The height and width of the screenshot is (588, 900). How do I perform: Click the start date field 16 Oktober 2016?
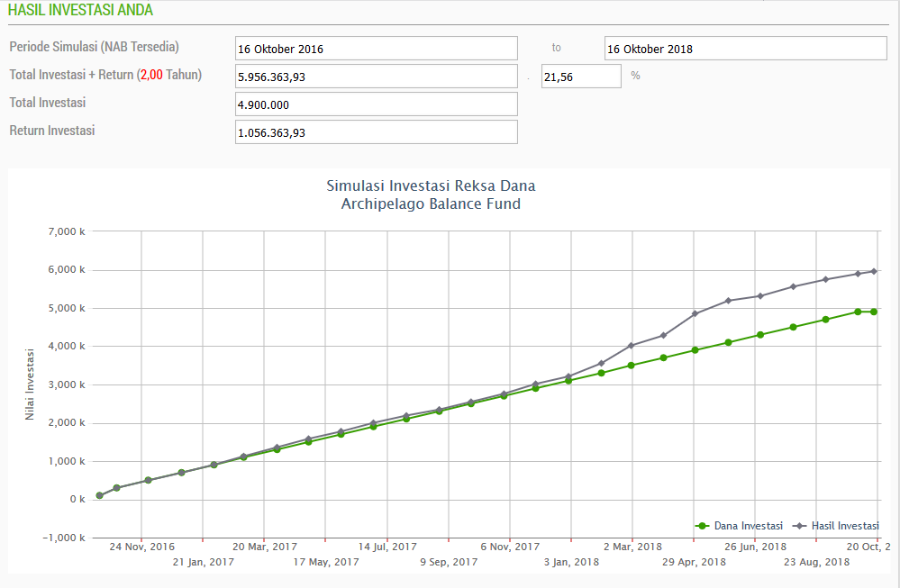pos(376,49)
